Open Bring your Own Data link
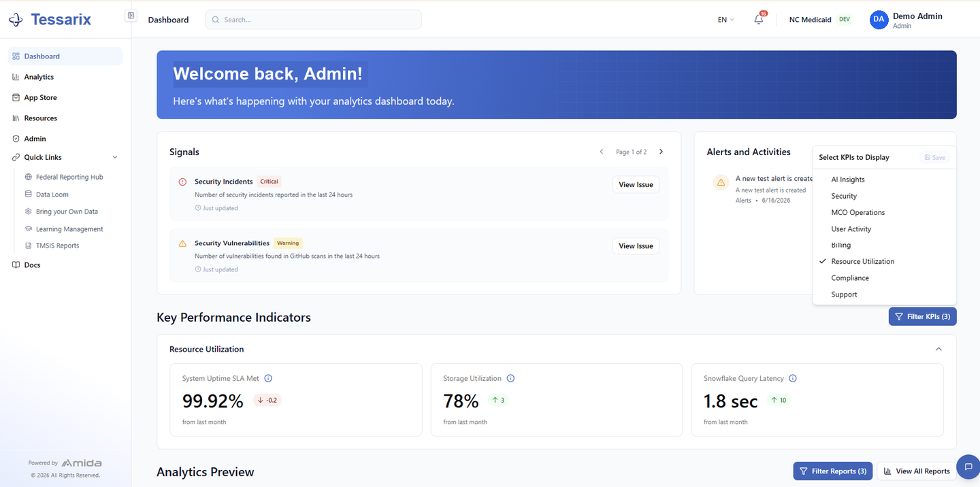Image resolution: width=980 pixels, height=487 pixels. pos(67,212)
